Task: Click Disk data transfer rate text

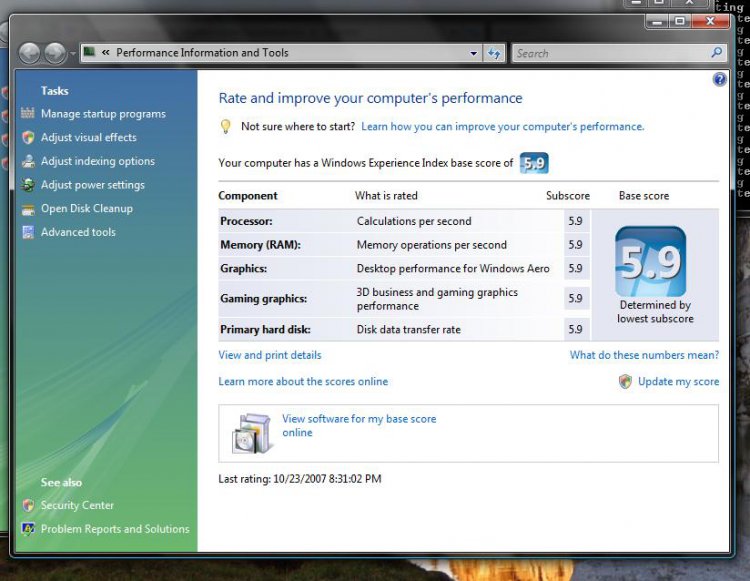Action: coord(408,329)
